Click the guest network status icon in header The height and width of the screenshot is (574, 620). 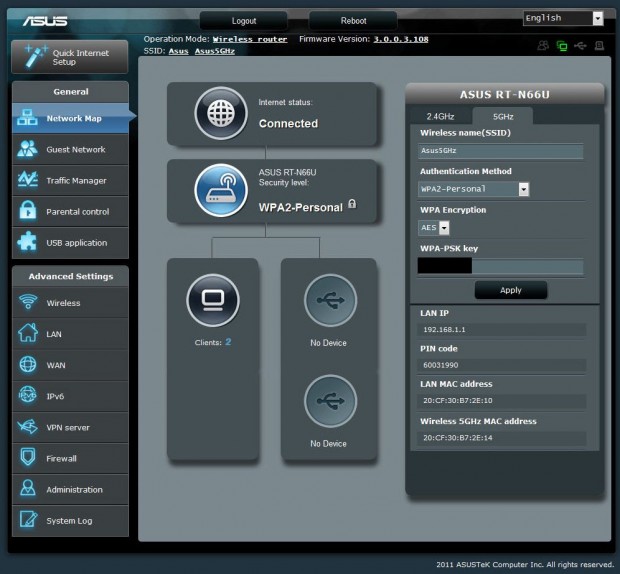(x=543, y=46)
